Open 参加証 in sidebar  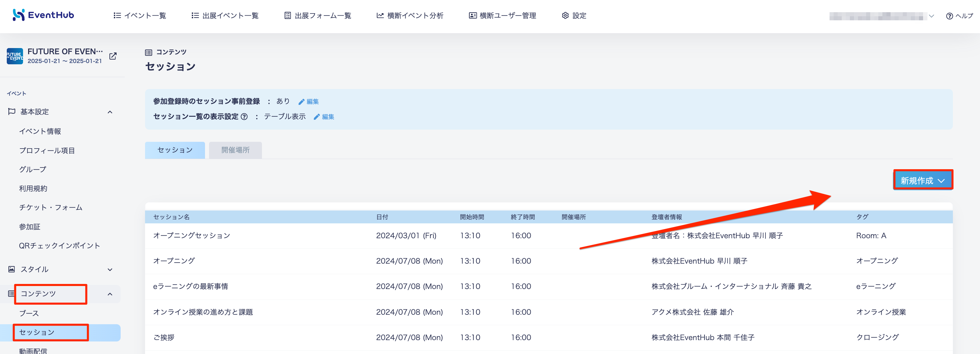30,227
